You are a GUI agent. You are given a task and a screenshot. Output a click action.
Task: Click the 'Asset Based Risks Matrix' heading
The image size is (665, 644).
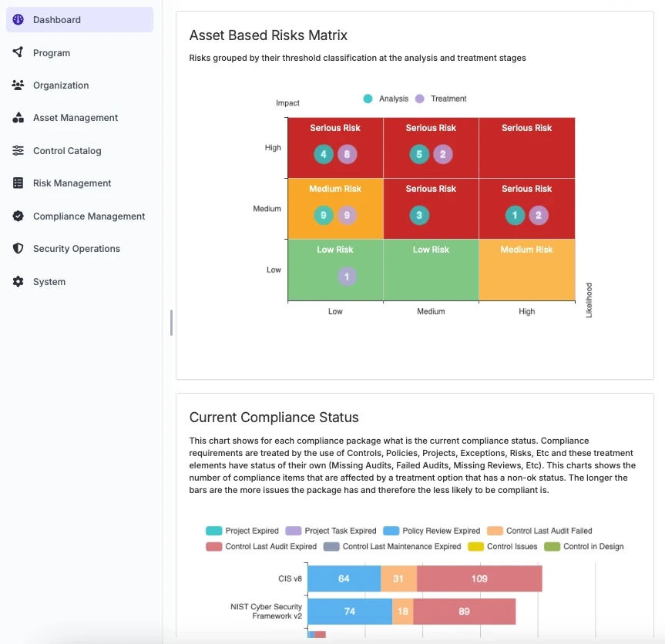pyautogui.click(x=268, y=35)
